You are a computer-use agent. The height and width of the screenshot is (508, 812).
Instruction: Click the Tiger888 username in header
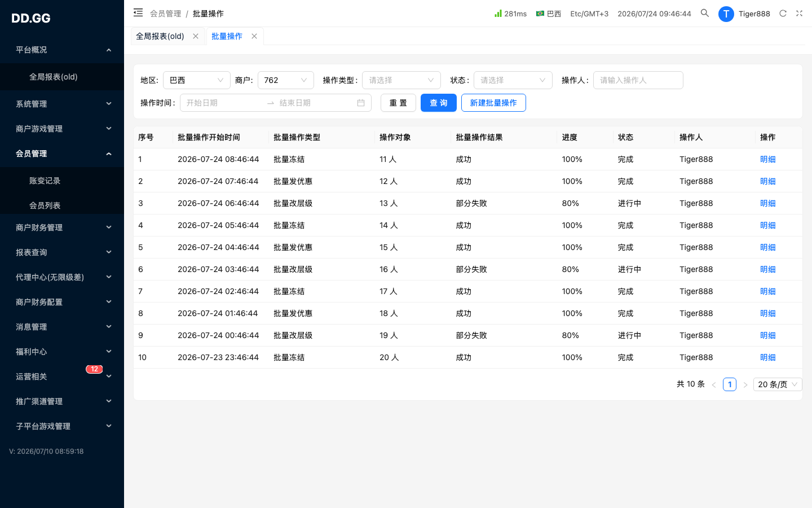coord(754,14)
